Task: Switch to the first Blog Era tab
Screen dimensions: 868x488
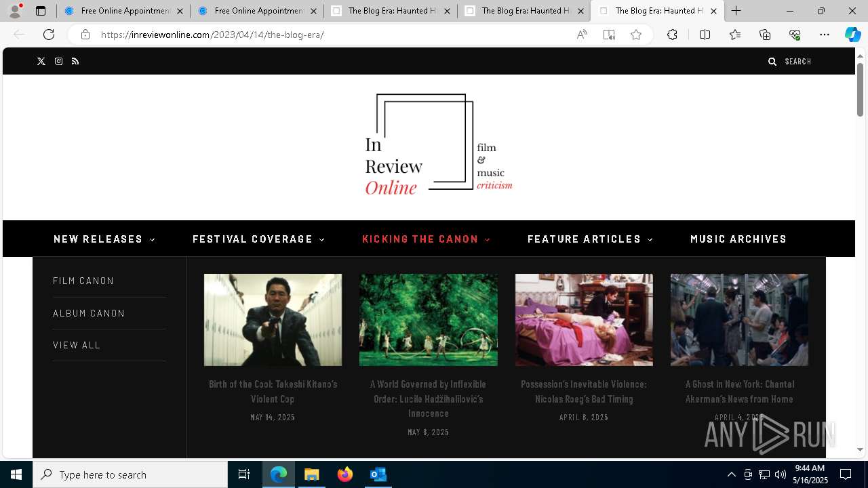Action: 390,11
